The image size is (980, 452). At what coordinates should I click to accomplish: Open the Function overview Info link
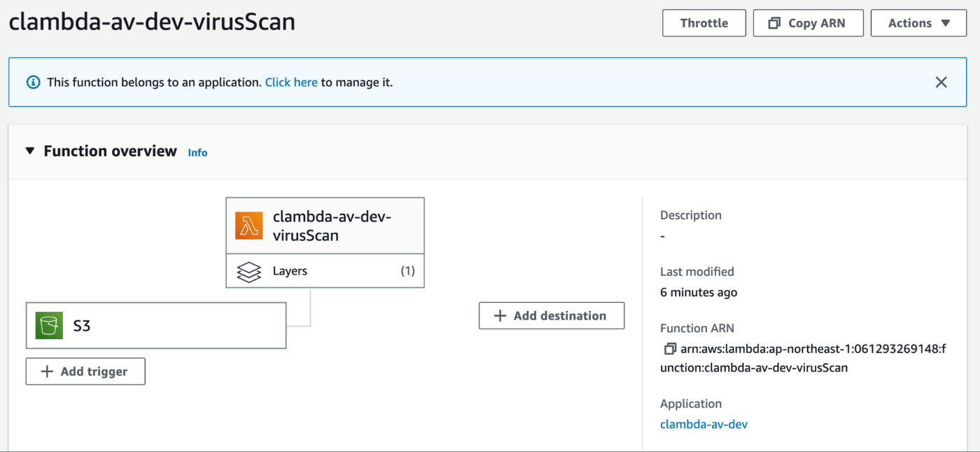197,152
